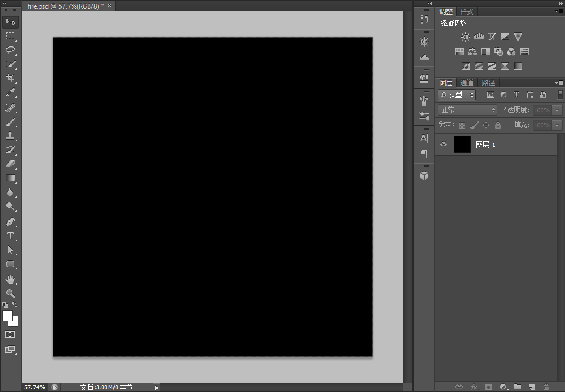Viewport: 565px width, 392px height.
Task: Open the Character panel icon
Action: click(x=424, y=138)
